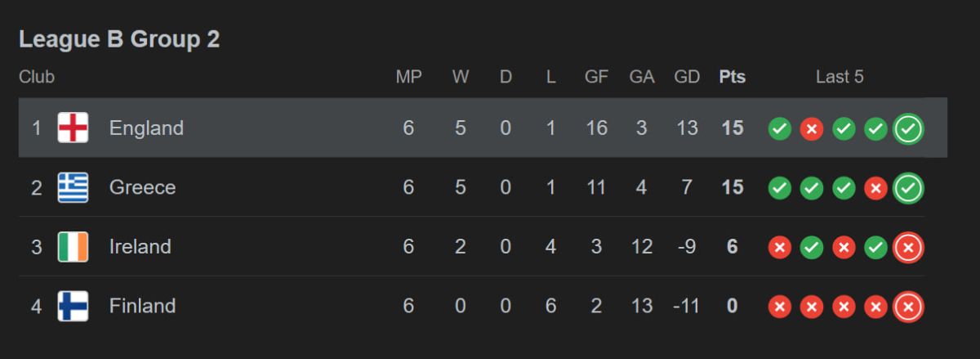Click England's red loss icon in Last 5
Screen dimensions: 980x359
(x=811, y=128)
